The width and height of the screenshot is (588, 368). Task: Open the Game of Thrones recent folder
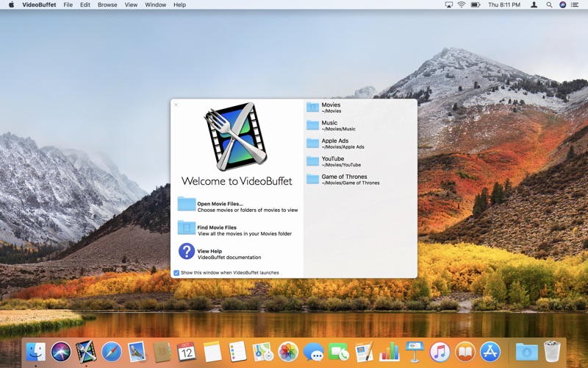coord(360,180)
